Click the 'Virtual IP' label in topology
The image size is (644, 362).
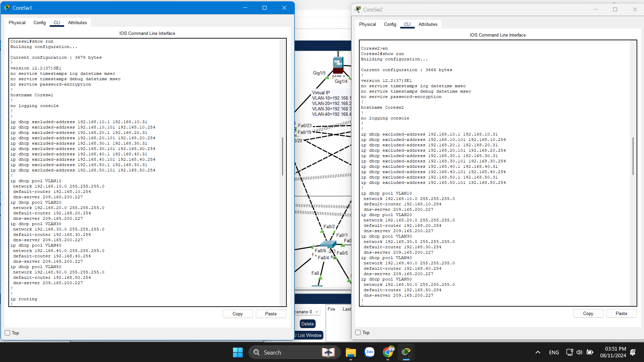pyautogui.click(x=321, y=93)
